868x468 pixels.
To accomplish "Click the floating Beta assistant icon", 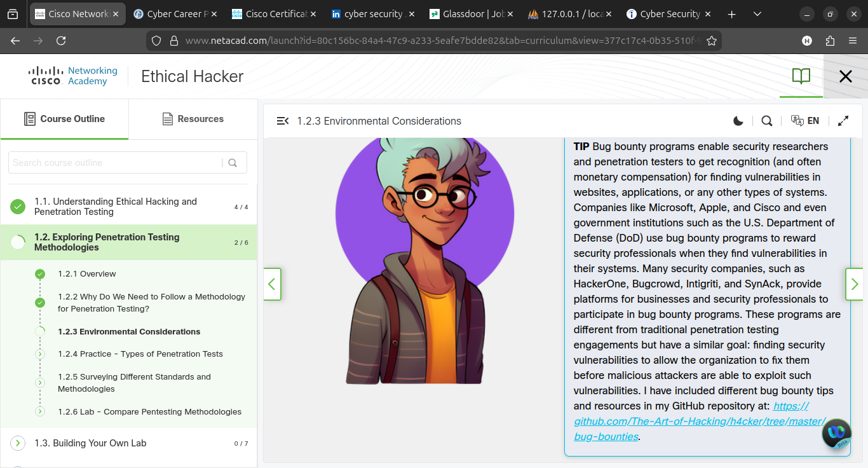I will point(836,434).
